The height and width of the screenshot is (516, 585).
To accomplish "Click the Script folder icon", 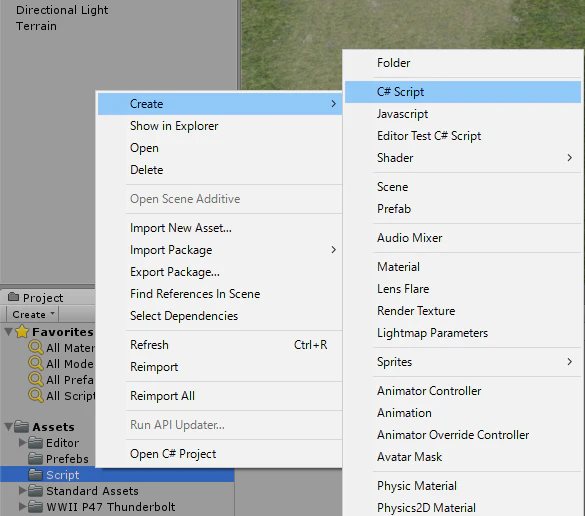I will click(x=35, y=475).
